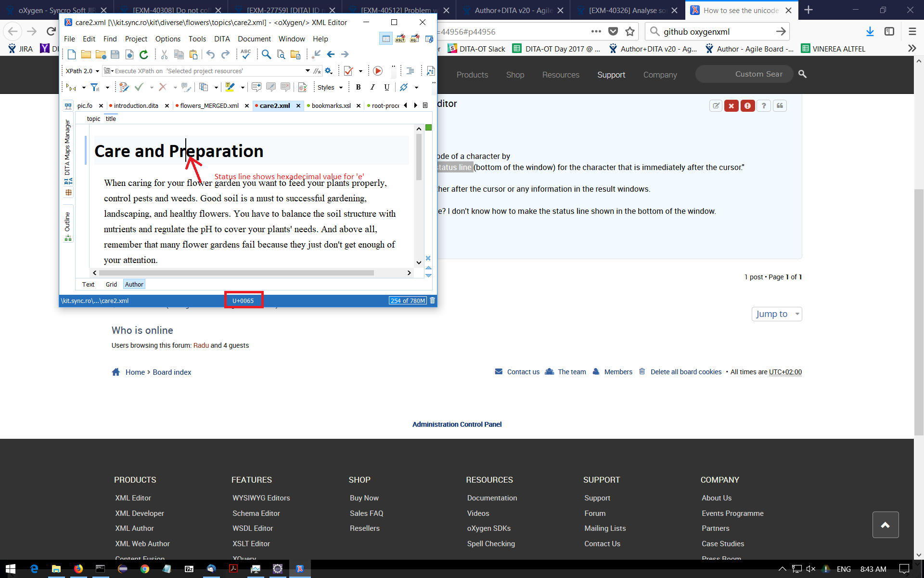Click the Open URL folder-with-globe icon
This screenshot has height=578, width=924.
101,54
